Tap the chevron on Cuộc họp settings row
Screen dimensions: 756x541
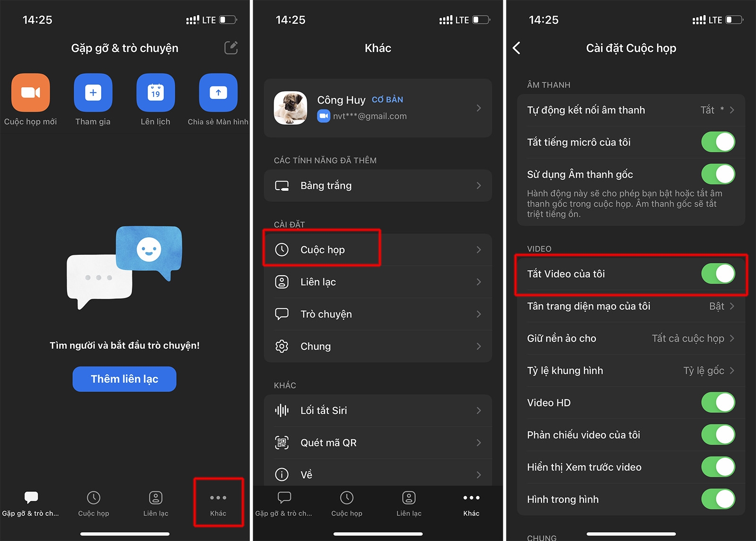click(479, 250)
